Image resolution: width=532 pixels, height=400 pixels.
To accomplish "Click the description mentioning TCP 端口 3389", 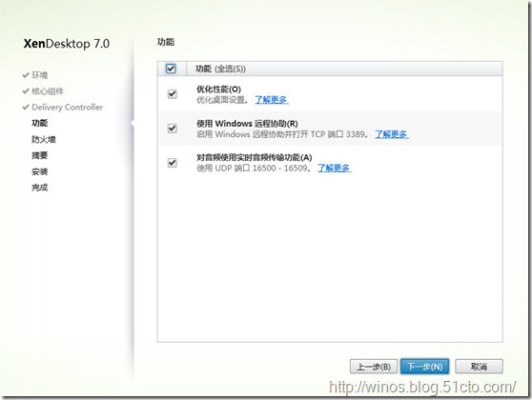I will [282, 134].
